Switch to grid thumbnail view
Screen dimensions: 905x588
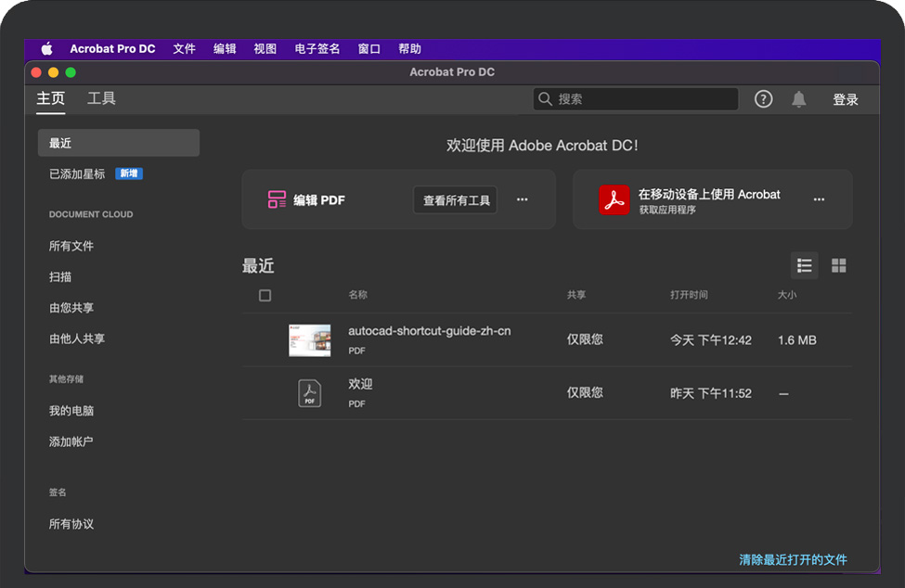[838, 265]
